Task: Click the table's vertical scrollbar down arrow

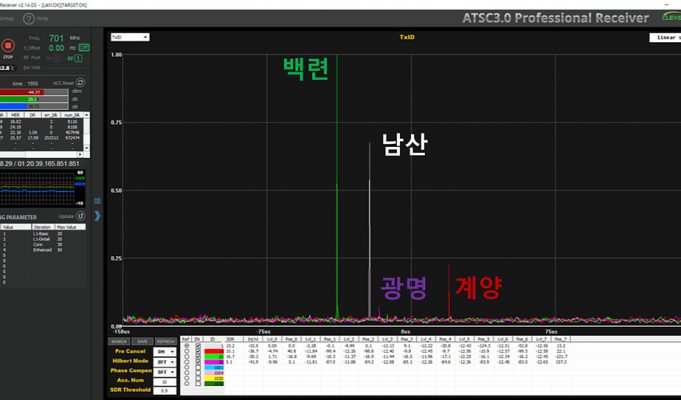Action: pos(86,148)
